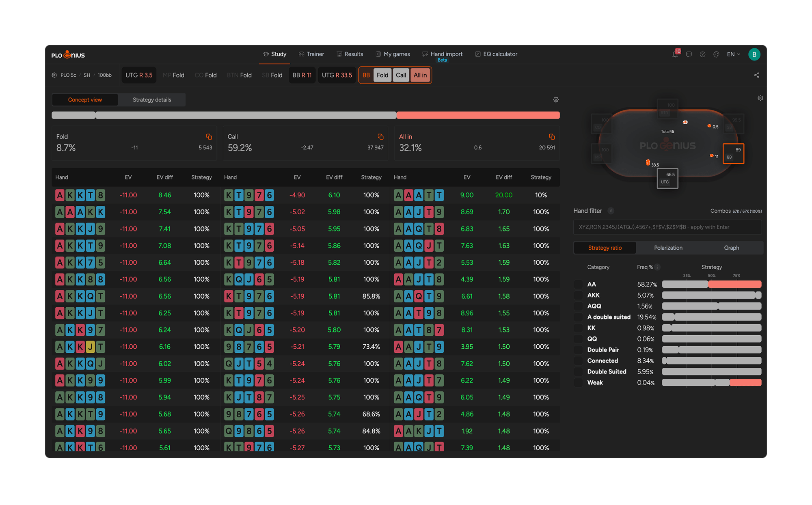Image resolution: width=812 pixels, height=505 pixels.
Task: Tick the AA category checkbox
Action: point(579,285)
